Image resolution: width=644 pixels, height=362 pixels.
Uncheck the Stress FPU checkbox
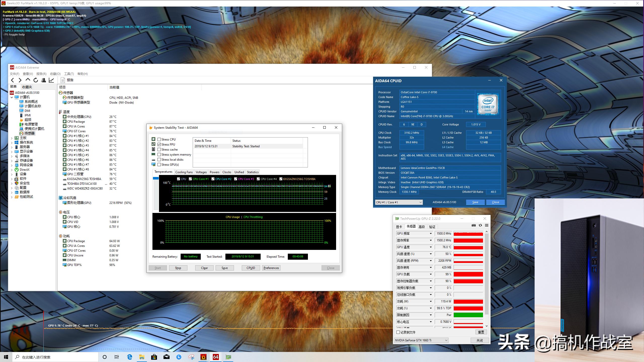(x=159, y=145)
